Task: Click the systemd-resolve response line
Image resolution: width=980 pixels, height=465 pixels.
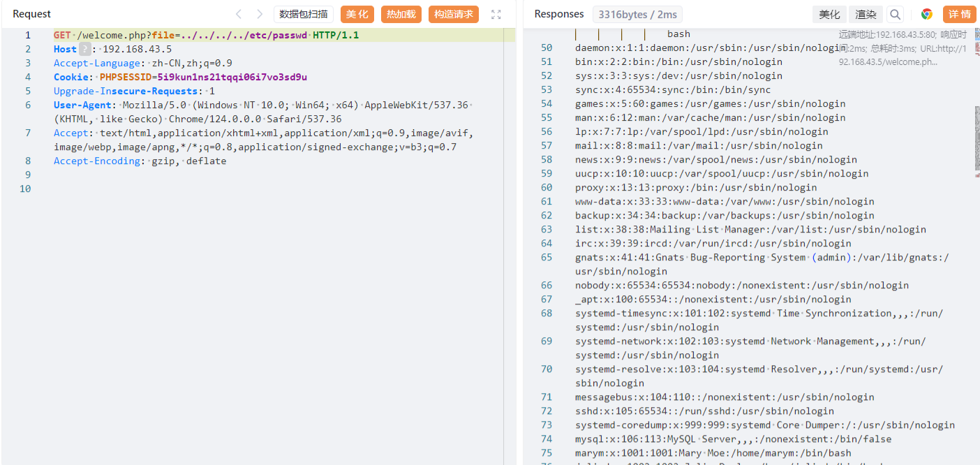Action: (759, 376)
